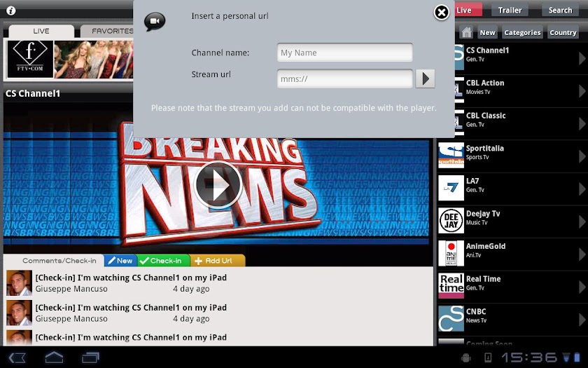Image resolution: width=588 pixels, height=368 pixels.
Task: Select the Comments/Check-in tab
Action: [x=59, y=261]
